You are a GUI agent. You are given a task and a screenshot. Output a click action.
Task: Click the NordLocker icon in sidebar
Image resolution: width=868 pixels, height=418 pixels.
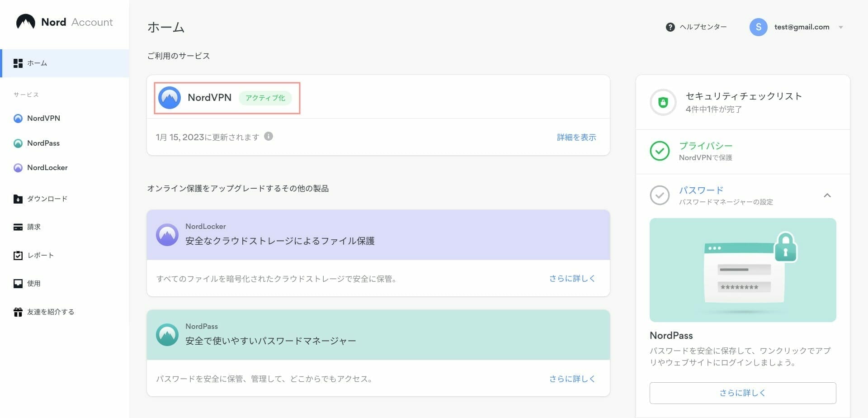click(18, 168)
